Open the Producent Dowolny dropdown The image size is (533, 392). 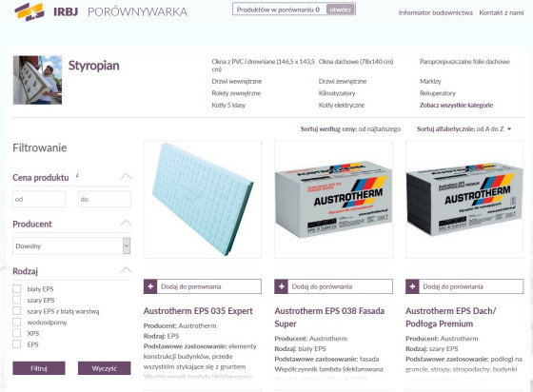click(x=71, y=245)
